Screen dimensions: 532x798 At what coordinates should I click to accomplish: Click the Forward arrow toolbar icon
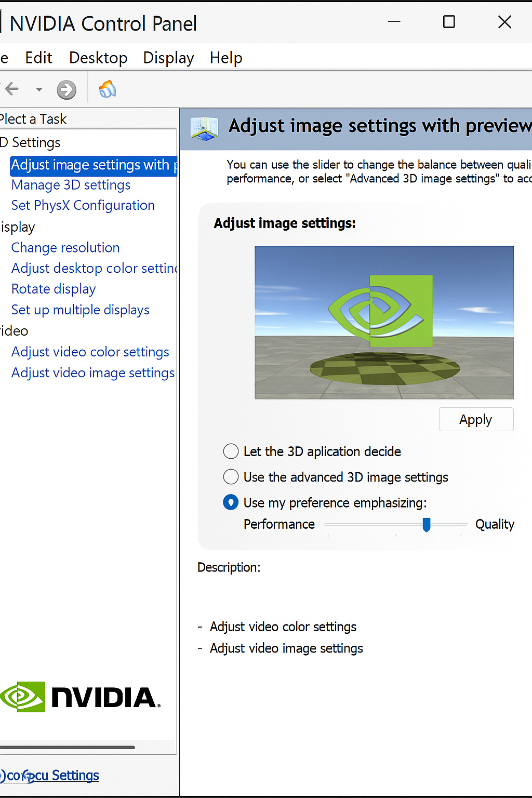66,89
